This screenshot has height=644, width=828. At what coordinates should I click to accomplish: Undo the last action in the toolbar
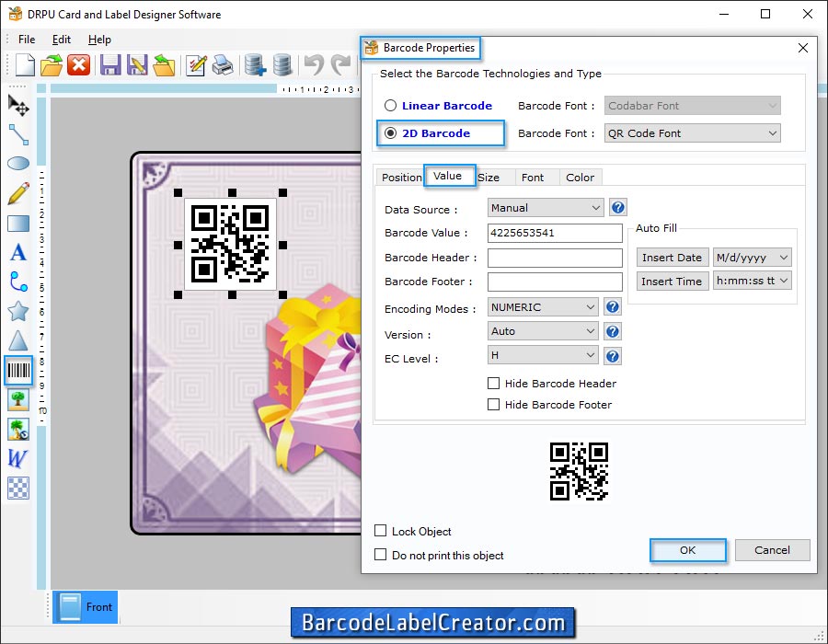coord(315,65)
